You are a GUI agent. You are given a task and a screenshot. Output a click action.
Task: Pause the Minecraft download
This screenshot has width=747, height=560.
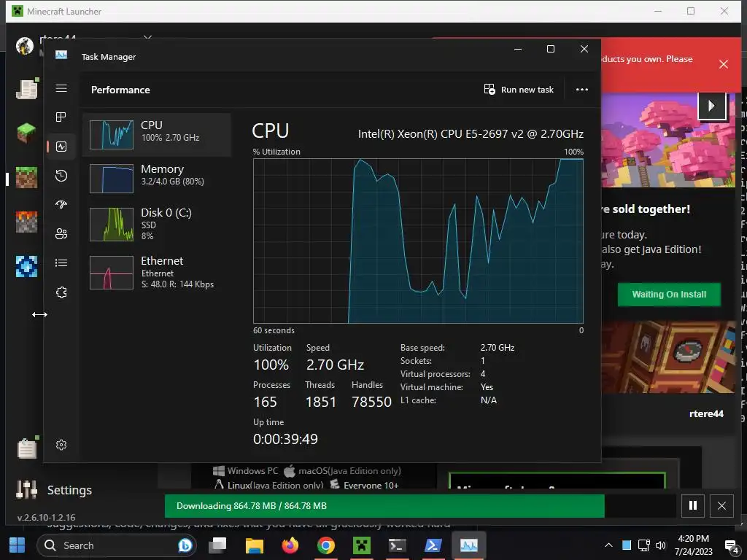(693, 506)
